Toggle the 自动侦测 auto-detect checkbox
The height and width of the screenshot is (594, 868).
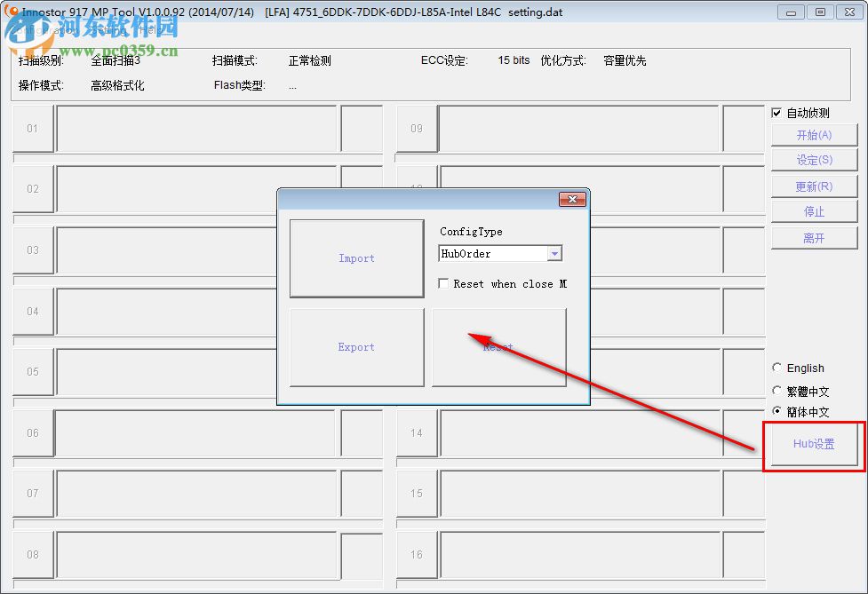[776, 113]
